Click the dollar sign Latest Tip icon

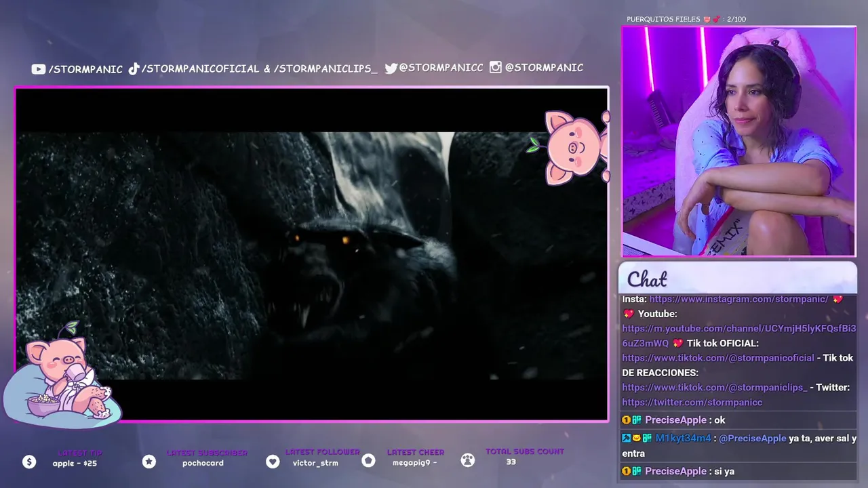tap(29, 462)
